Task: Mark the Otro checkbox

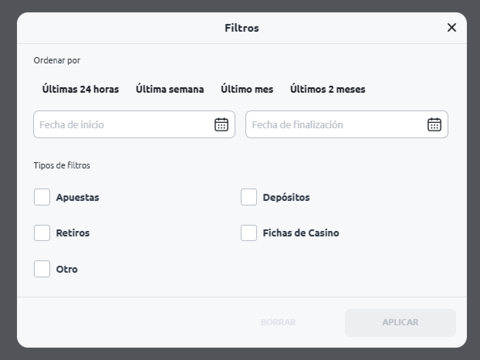Action: (x=42, y=269)
